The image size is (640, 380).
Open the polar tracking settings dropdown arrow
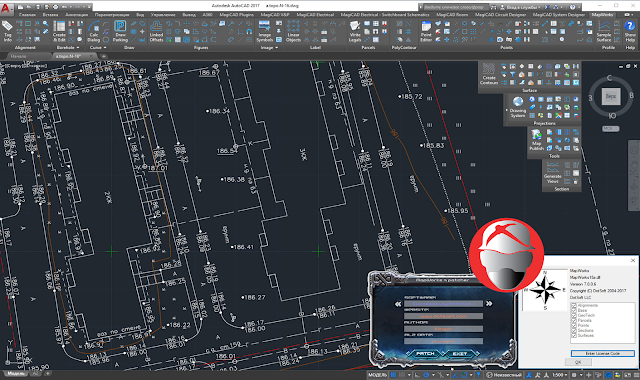point(433,375)
